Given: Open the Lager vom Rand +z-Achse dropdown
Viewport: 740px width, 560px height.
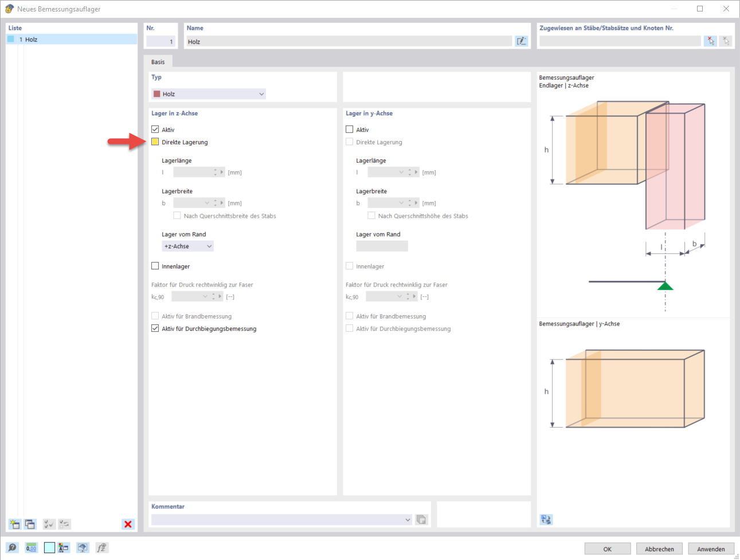Looking at the screenshot, I should pyautogui.click(x=188, y=246).
